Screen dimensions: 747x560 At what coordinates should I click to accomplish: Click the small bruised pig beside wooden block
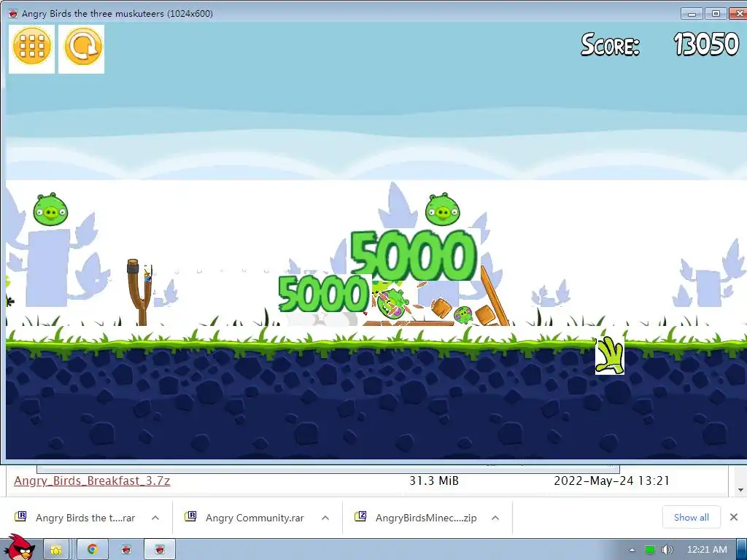pyautogui.click(x=462, y=315)
